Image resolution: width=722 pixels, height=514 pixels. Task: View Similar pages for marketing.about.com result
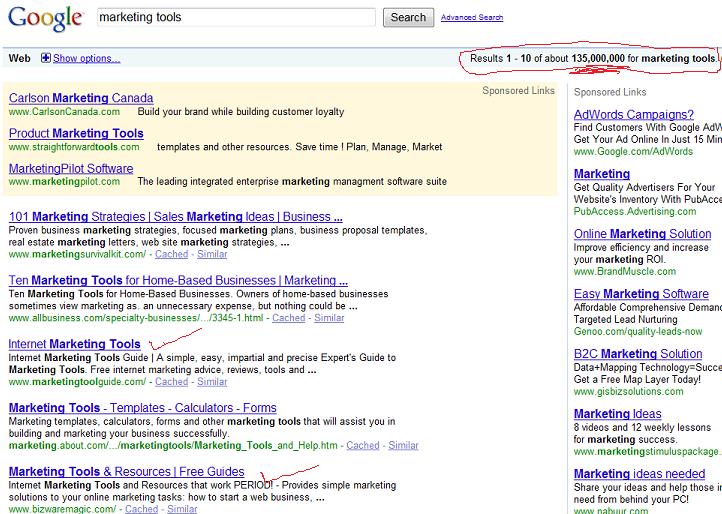403,445
